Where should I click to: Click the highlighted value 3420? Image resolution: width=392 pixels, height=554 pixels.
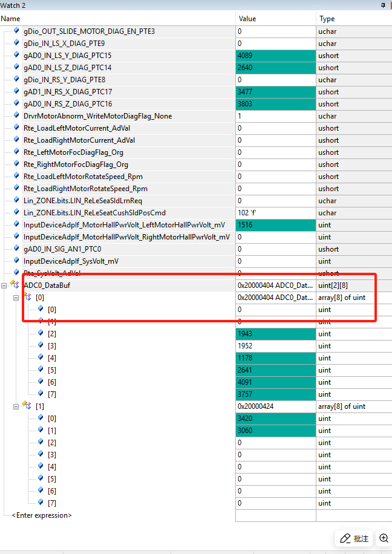(276, 419)
